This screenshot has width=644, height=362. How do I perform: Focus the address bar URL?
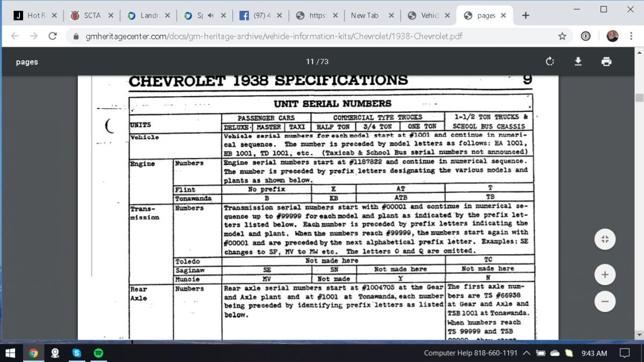(x=274, y=37)
